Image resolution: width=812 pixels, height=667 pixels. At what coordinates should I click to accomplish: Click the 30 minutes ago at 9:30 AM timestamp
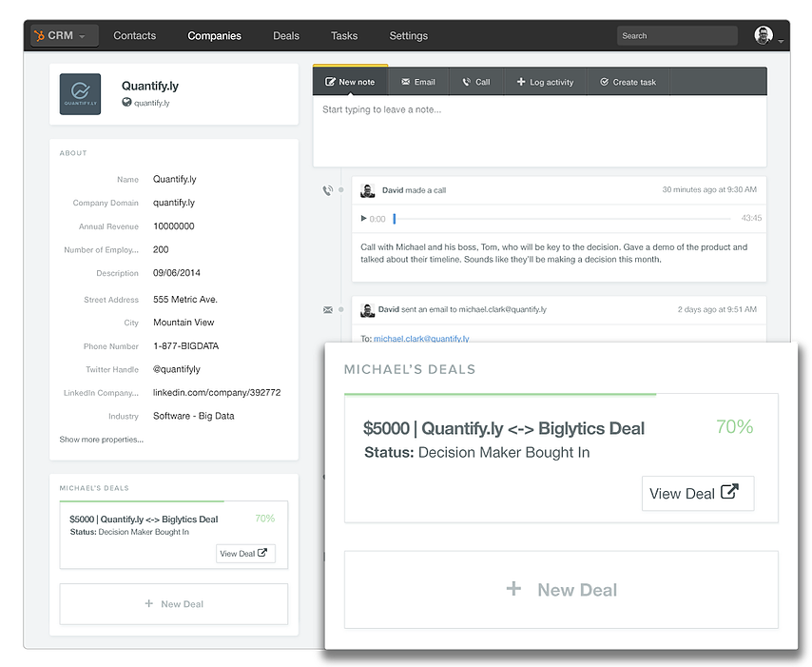click(709, 189)
